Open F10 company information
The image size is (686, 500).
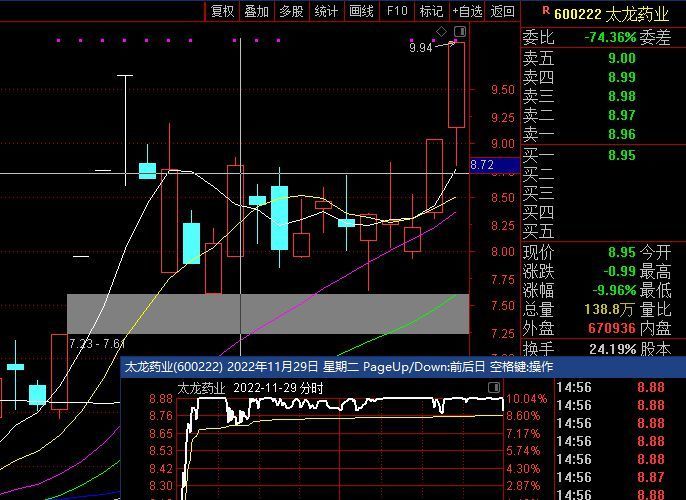click(397, 11)
